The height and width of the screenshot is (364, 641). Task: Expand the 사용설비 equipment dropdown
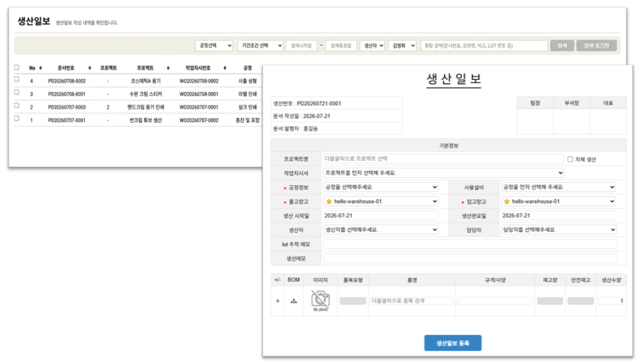559,187
